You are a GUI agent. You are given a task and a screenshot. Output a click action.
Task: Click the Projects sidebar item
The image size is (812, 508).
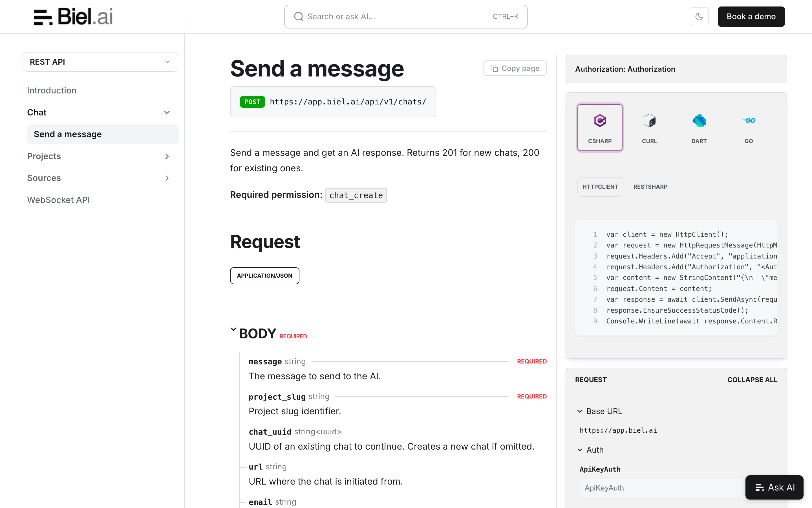click(44, 156)
